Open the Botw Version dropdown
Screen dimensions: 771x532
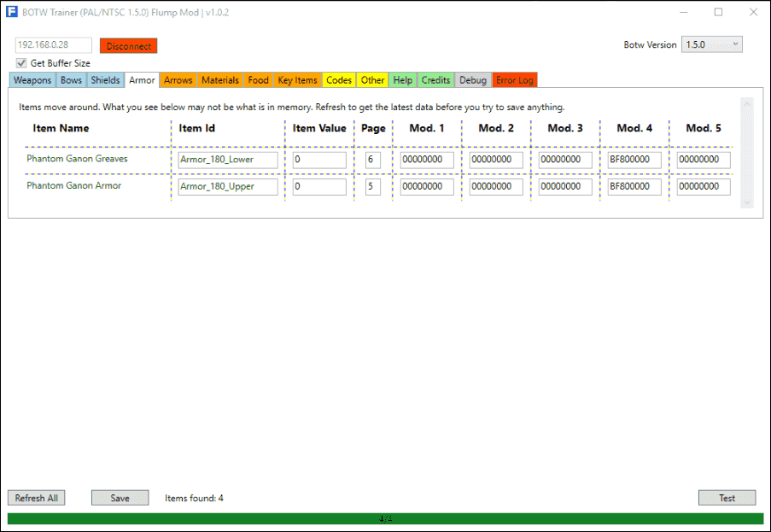[711, 44]
